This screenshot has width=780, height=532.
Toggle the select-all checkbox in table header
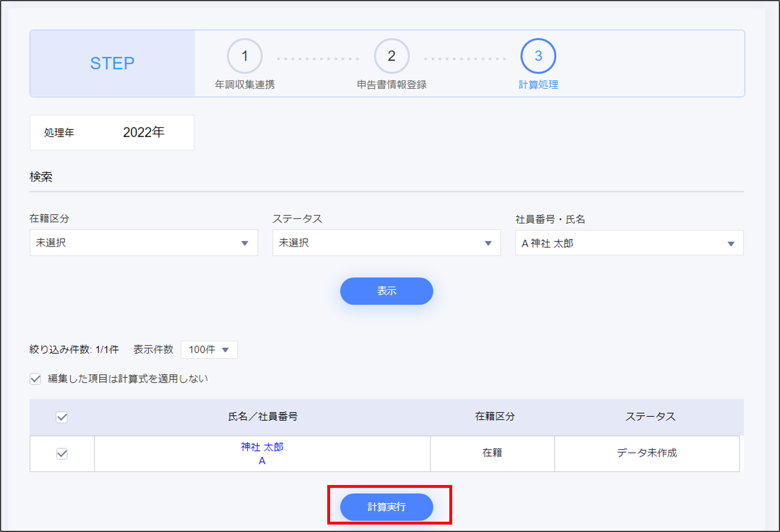(x=62, y=418)
